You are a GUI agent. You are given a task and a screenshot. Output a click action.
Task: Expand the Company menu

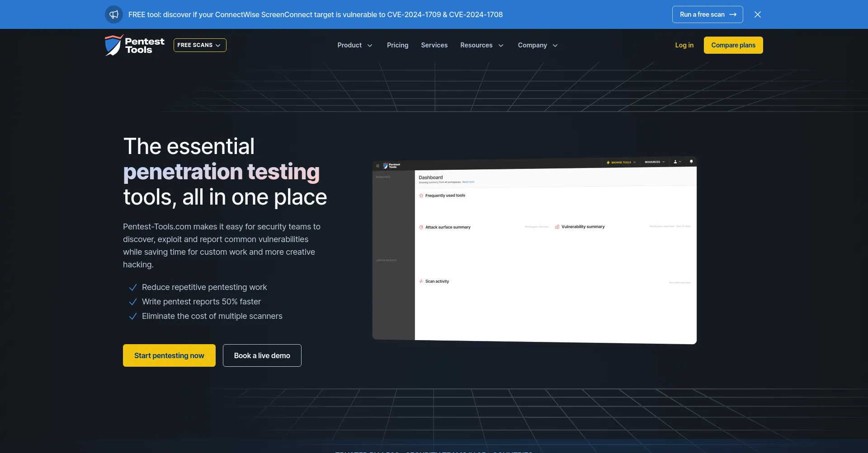(x=538, y=45)
